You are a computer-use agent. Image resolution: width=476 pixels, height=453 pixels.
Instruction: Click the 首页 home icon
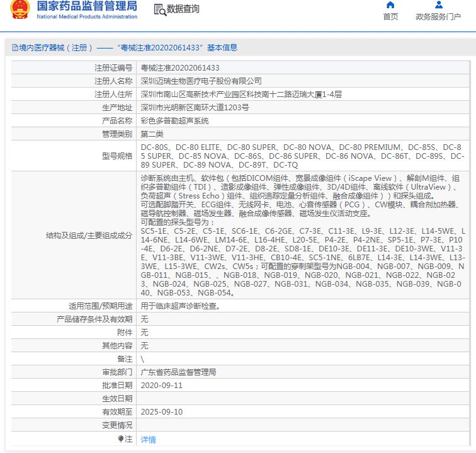(390, 5)
